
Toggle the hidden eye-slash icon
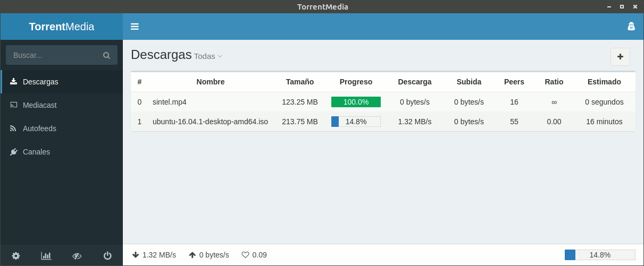tap(77, 255)
